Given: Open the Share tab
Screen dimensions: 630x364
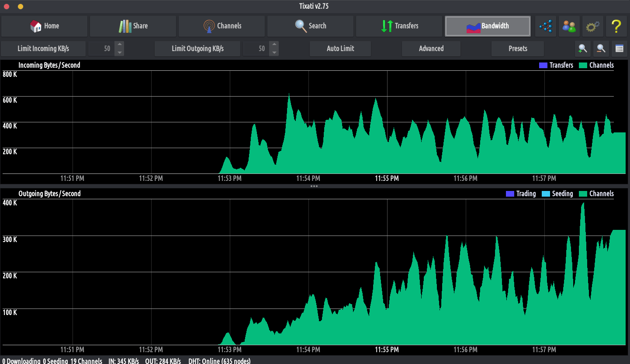Looking at the screenshot, I should pyautogui.click(x=133, y=26).
